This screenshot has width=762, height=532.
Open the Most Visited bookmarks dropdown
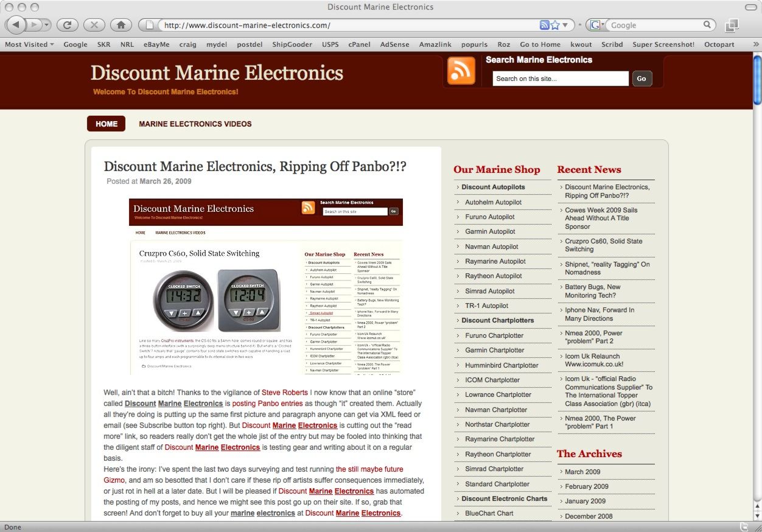29,44
